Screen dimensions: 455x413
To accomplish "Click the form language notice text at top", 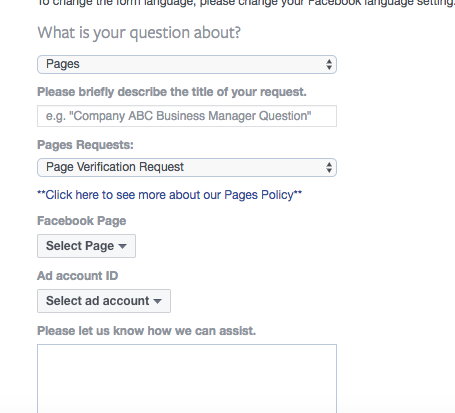I will click(x=246, y=3).
